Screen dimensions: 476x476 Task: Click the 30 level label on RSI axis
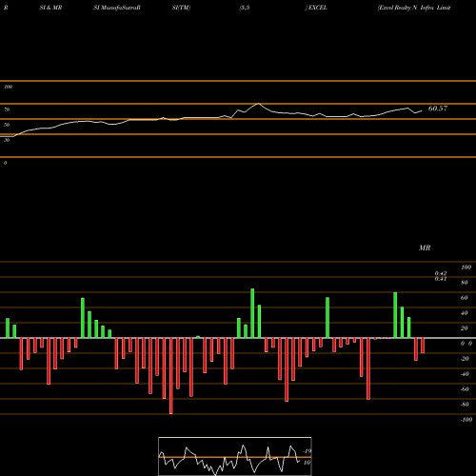click(7, 140)
